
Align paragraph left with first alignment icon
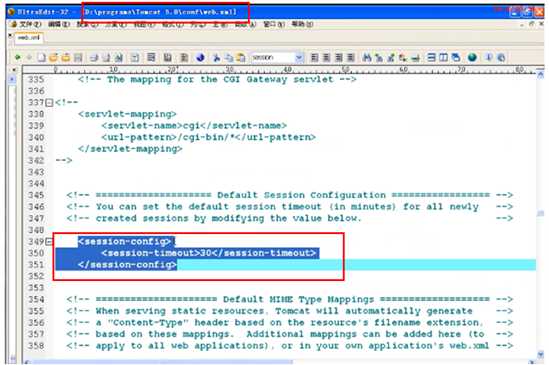pos(314,57)
